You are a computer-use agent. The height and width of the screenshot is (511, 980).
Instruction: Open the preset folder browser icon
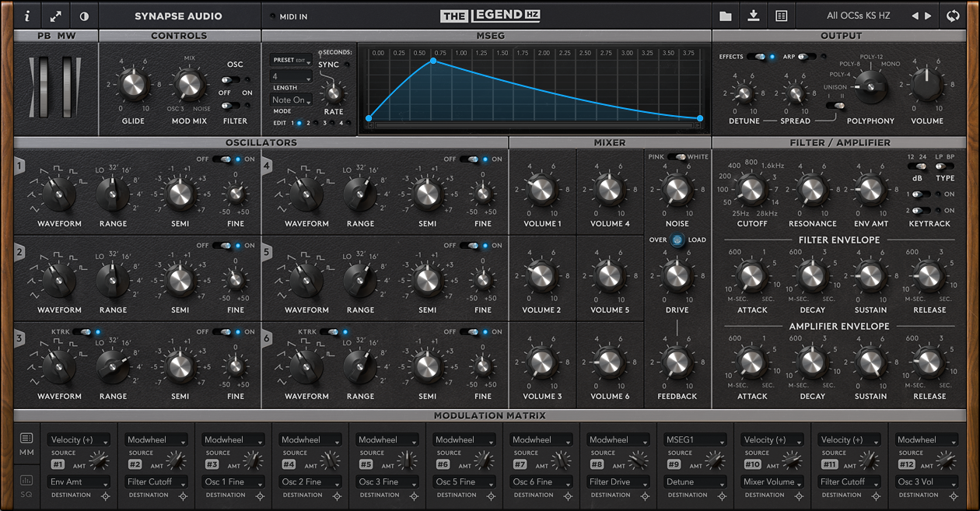(725, 16)
